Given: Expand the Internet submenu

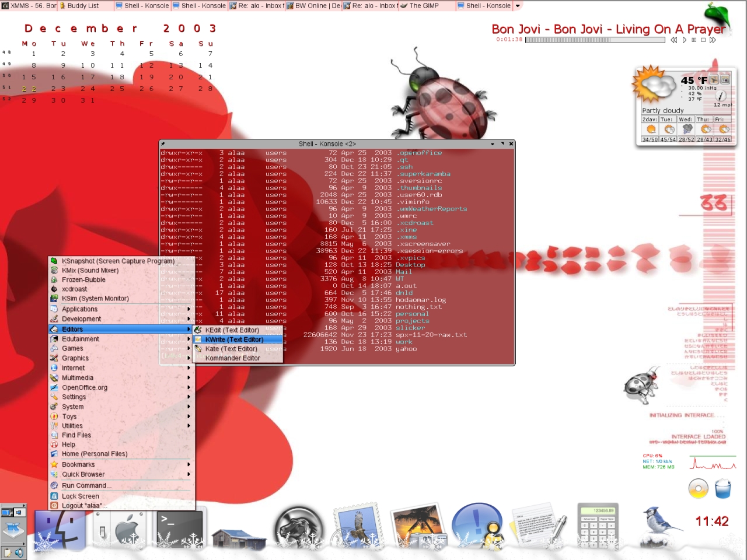Looking at the screenshot, I should pos(121,368).
